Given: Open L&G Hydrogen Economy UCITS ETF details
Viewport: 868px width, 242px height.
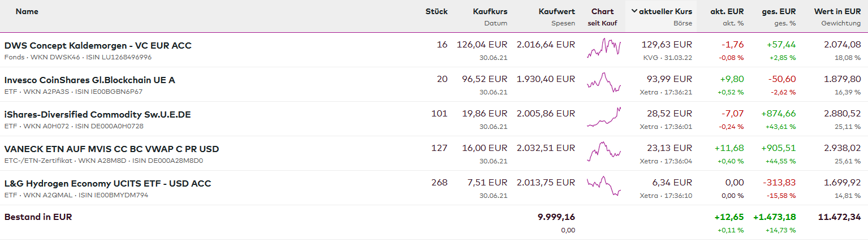Looking at the screenshot, I should pyautogui.click(x=107, y=183).
